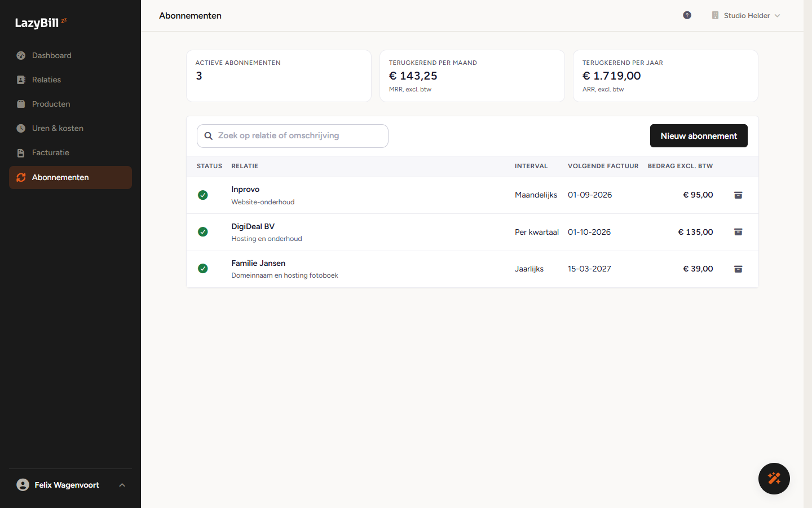Click the Abonnementen page title
The width and height of the screenshot is (812, 508).
pos(190,16)
